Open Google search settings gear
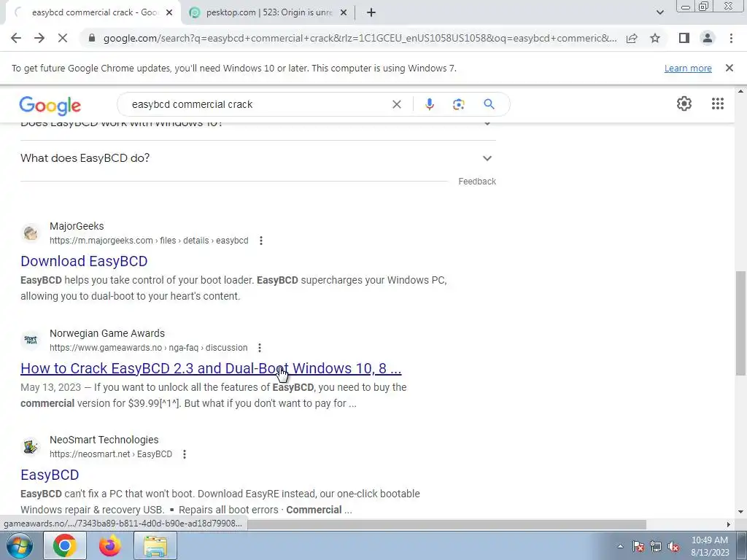This screenshot has height=560, width=747. [x=684, y=104]
